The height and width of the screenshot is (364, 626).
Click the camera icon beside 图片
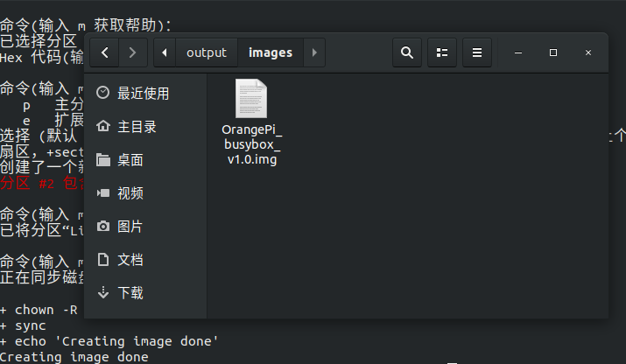[x=103, y=227]
